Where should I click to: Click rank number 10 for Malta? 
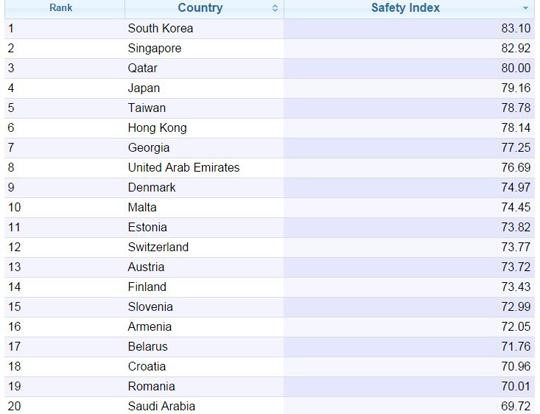click(x=14, y=207)
